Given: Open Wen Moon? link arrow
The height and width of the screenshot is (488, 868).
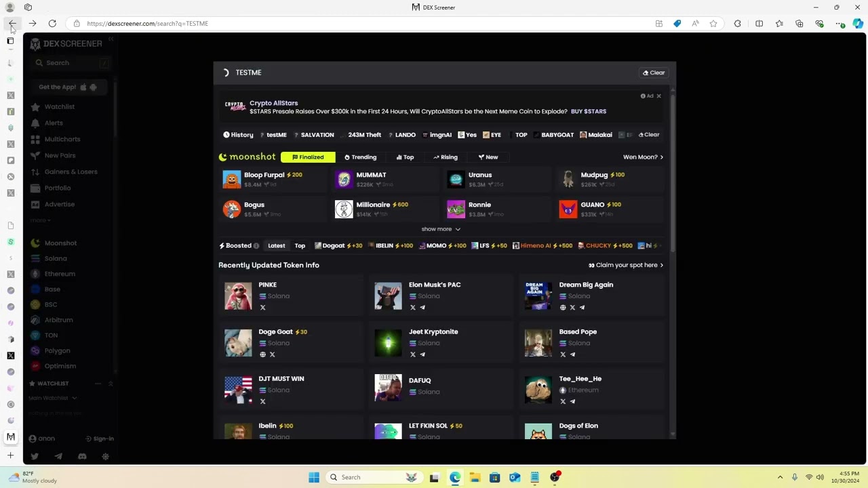Looking at the screenshot, I should [x=643, y=157].
